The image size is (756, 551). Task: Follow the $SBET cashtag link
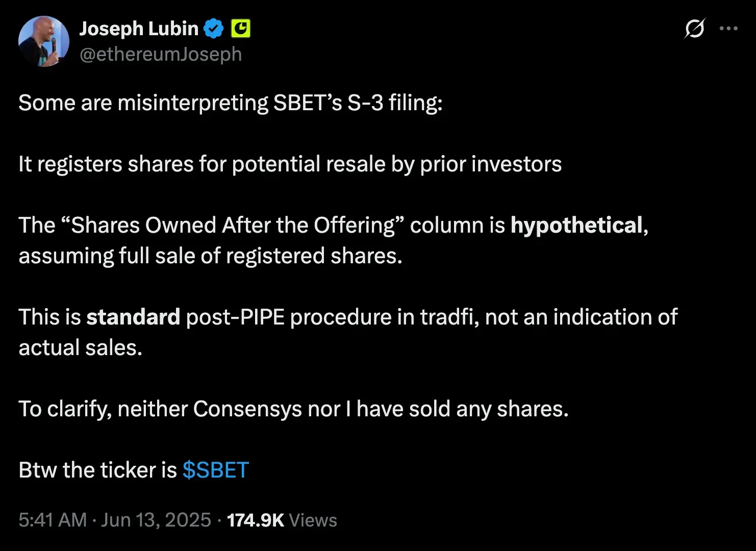click(215, 470)
